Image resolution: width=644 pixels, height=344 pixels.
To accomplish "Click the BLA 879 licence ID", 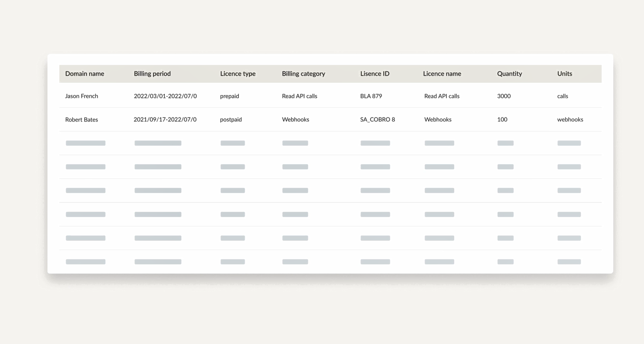I will (371, 96).
